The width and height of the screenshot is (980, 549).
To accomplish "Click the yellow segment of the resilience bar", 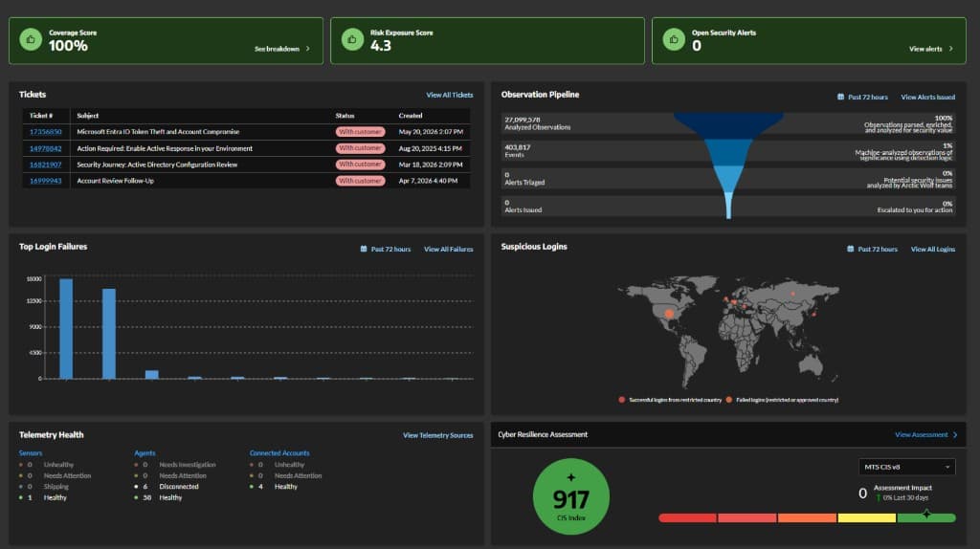I will (x=867, y=517).
